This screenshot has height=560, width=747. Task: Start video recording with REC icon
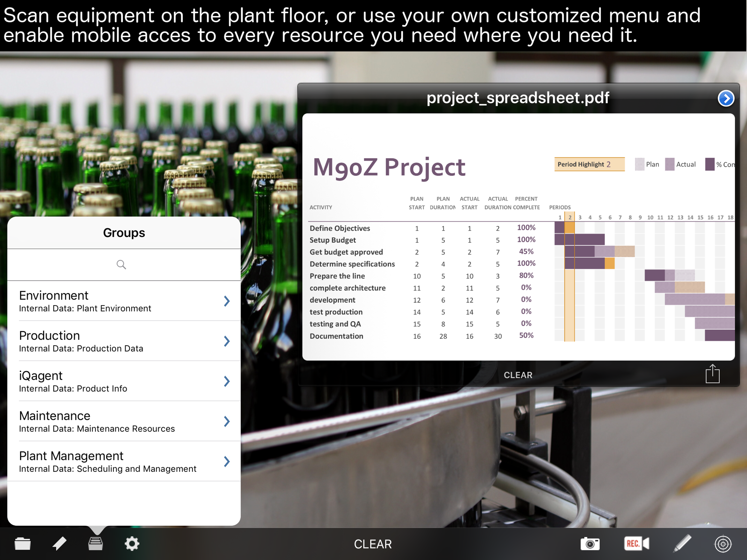point(636,543)
